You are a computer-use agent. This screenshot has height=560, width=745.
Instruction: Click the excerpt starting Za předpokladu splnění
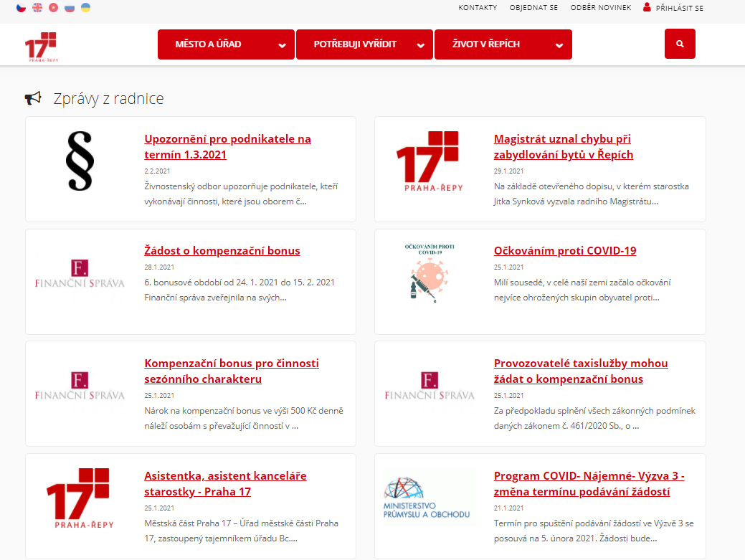click(594, 418)
